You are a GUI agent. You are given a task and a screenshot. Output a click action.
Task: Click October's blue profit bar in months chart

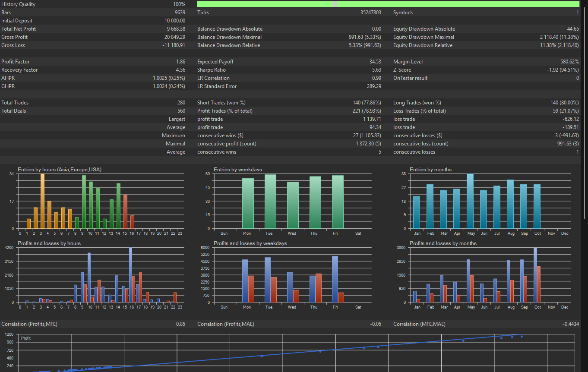(x=535, y=275)
